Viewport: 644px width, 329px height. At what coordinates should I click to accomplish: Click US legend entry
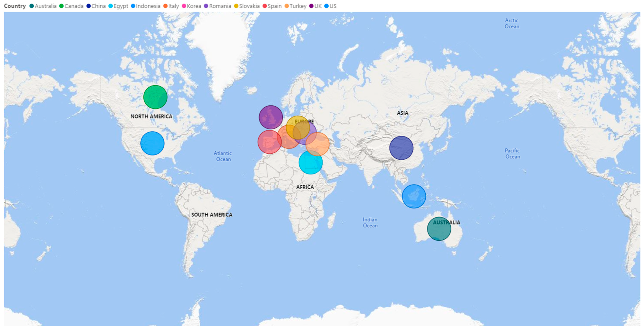point(333,6)
